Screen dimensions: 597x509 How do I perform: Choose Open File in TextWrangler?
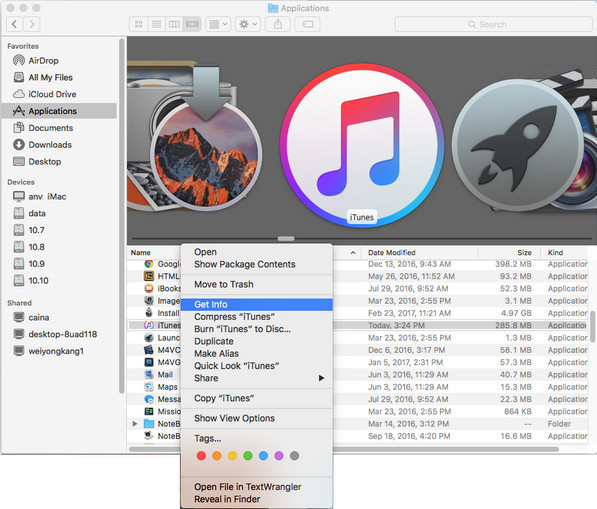click(x=257, y=487)
